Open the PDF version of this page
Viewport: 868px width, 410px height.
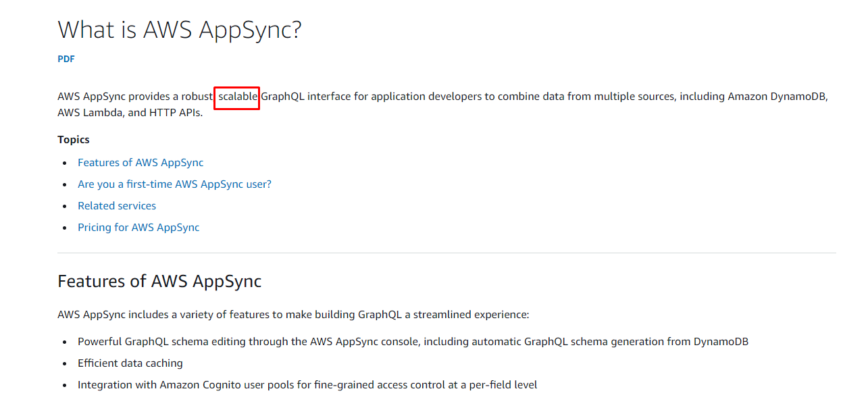[x=66, y=59]
